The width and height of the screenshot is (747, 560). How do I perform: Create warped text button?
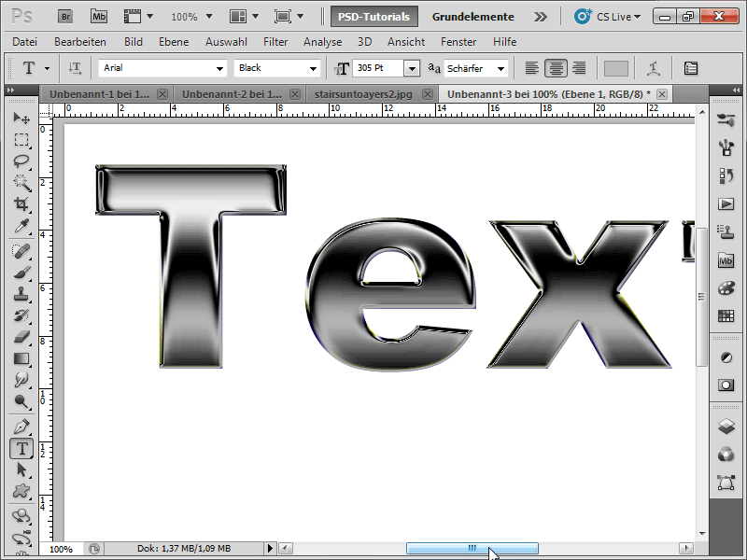[654, 68]
